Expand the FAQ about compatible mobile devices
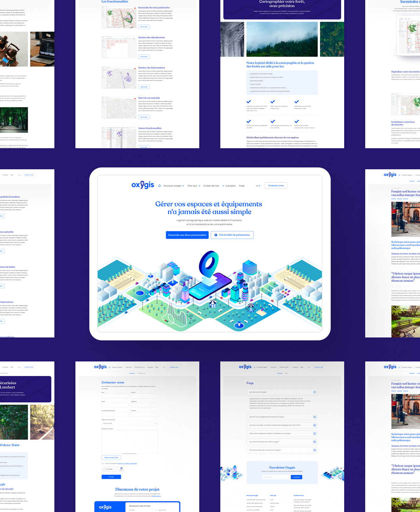Viewport: 420px width, 512px height. click(315, 433)
